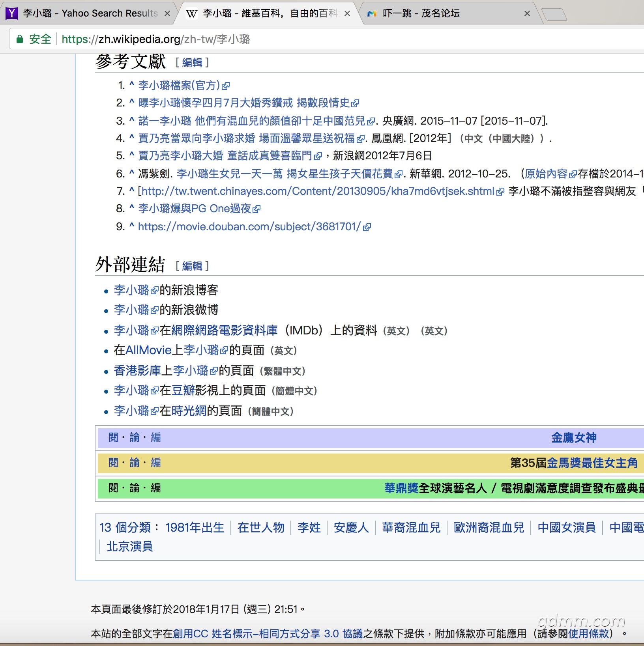Open 李小璐 豆瓣影視 external link
The height and width of the screenshot is (646, 644).
[136, 390]
